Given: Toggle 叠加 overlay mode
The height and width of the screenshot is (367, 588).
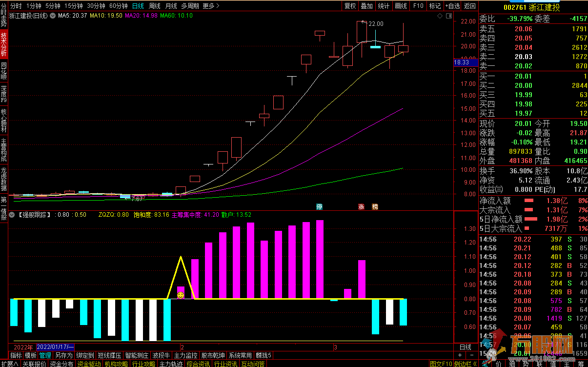Looking at the screenshot, I should click(x=366, y=6).
